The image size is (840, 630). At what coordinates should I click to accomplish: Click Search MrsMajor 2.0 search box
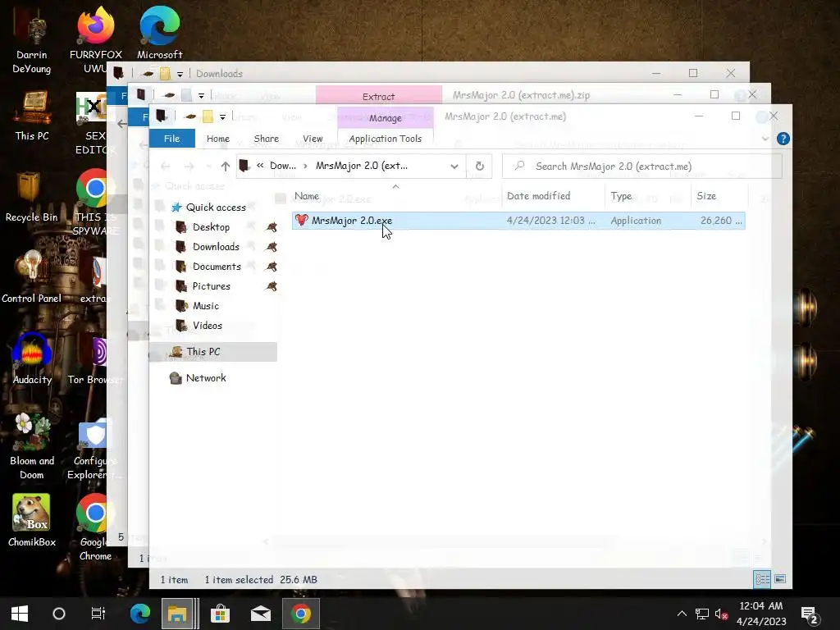pyautogui.click(x=641, y=166)
